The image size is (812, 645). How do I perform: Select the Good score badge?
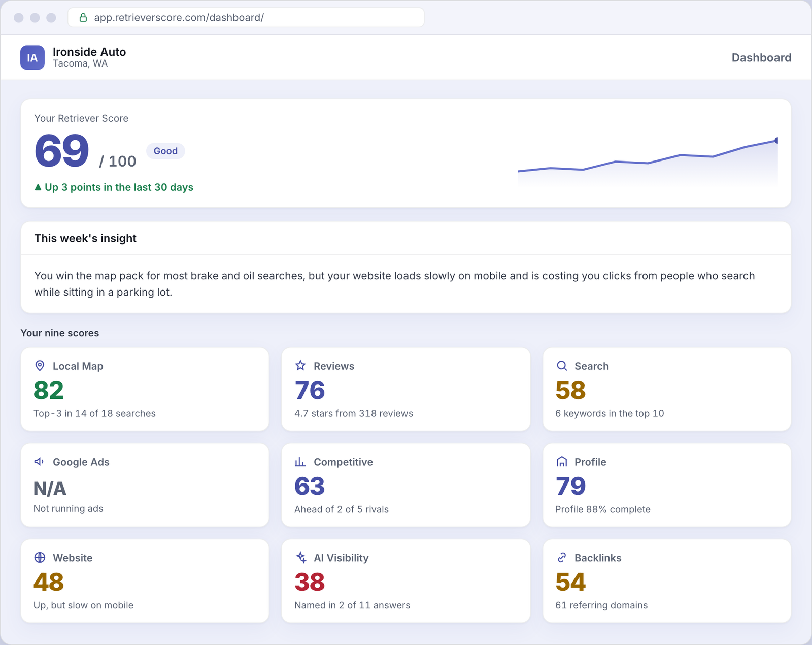tap(165, 151)
